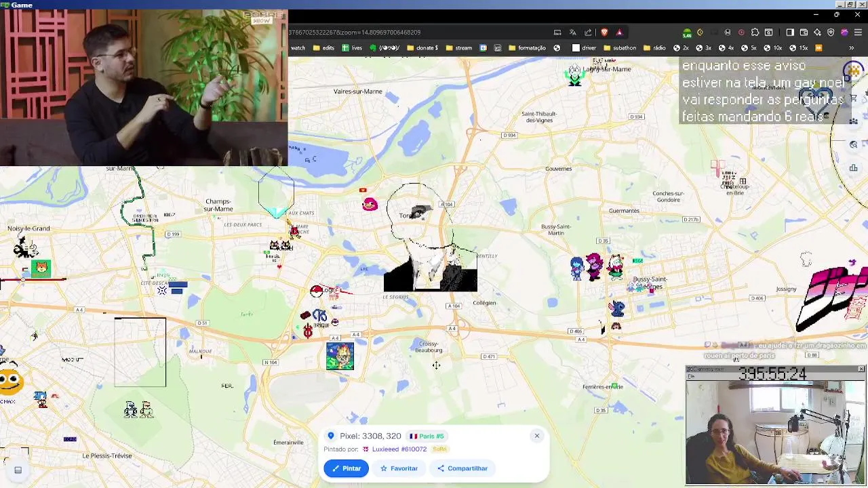Open the user avatar profile icon
The height and width of the screenshot is (488, 868).
click(x=853, y=70)
